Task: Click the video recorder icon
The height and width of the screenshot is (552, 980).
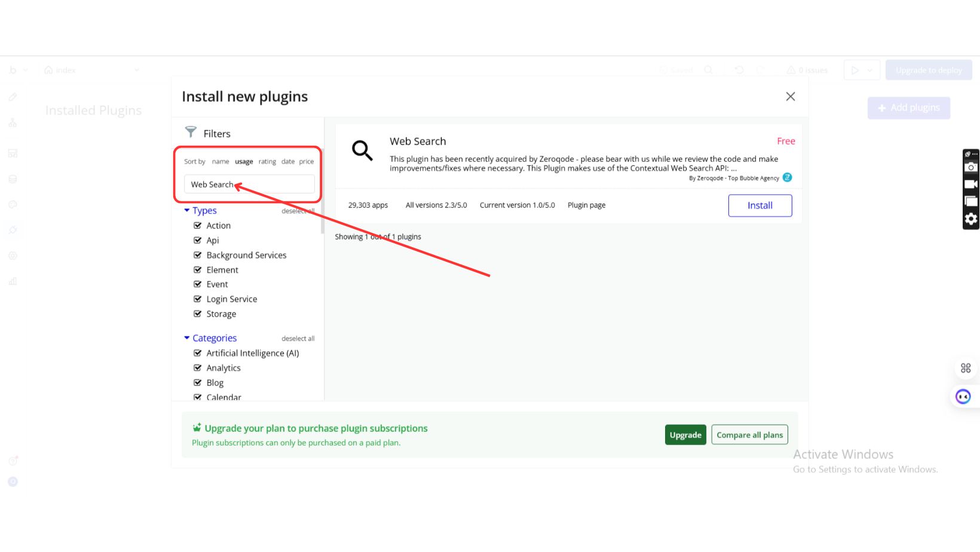Action: (971, 184)
